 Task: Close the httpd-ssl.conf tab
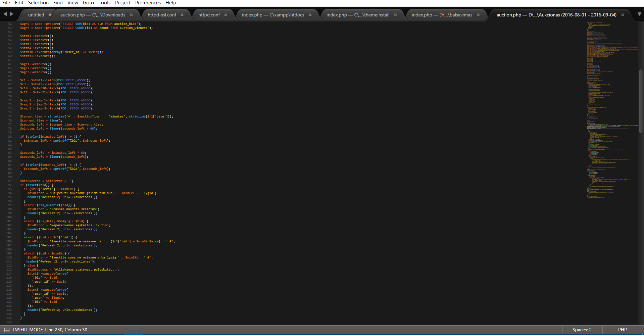(x=182, y=15)
